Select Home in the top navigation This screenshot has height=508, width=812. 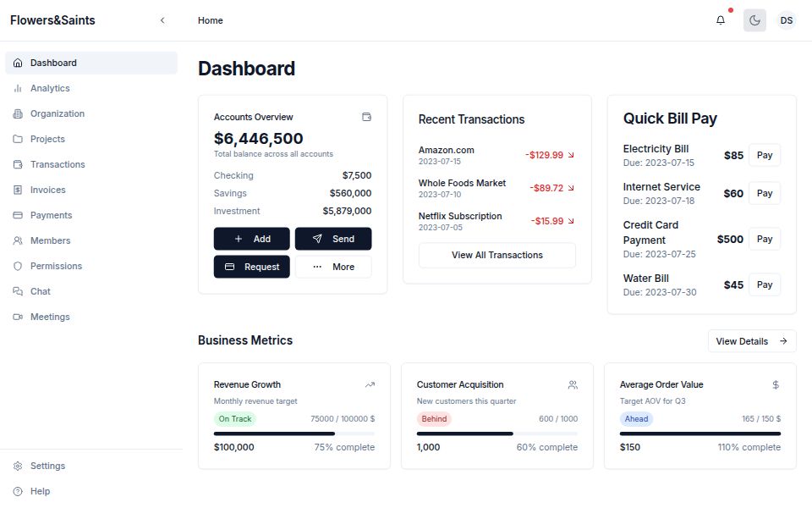pyautogui.click(x=210, y=20)
